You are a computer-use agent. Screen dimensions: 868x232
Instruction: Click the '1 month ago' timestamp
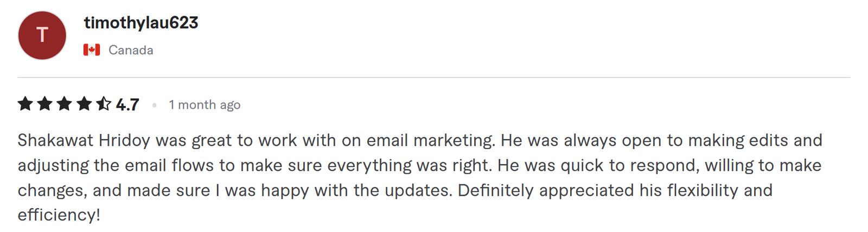click(x=205, y=105)
